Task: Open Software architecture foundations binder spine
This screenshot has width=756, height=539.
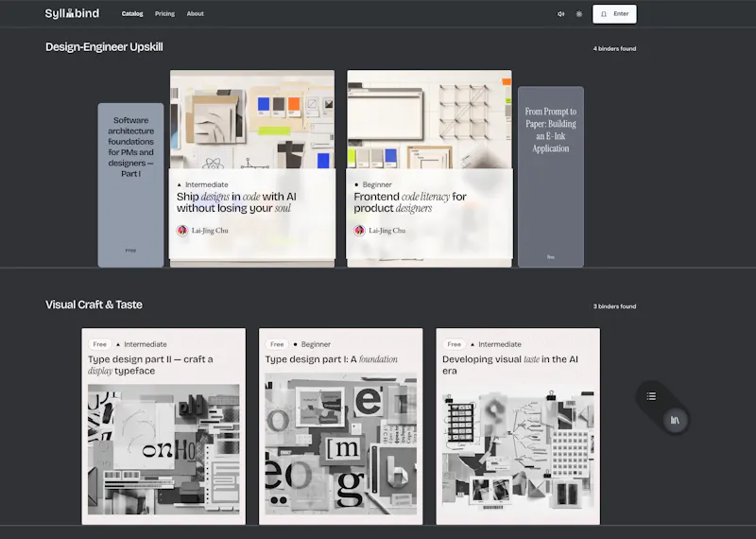Action: click(x=130, y=184)
